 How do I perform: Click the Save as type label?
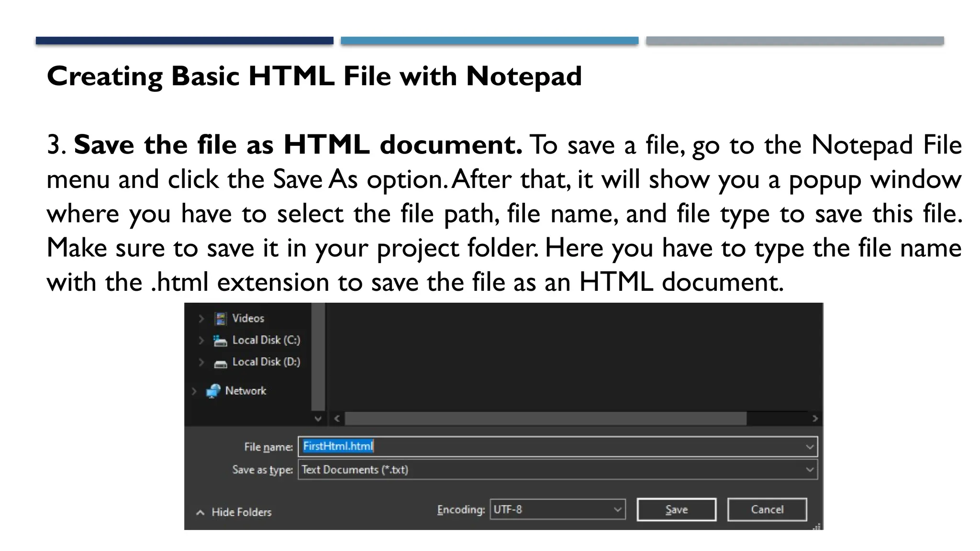click(263, 470)
